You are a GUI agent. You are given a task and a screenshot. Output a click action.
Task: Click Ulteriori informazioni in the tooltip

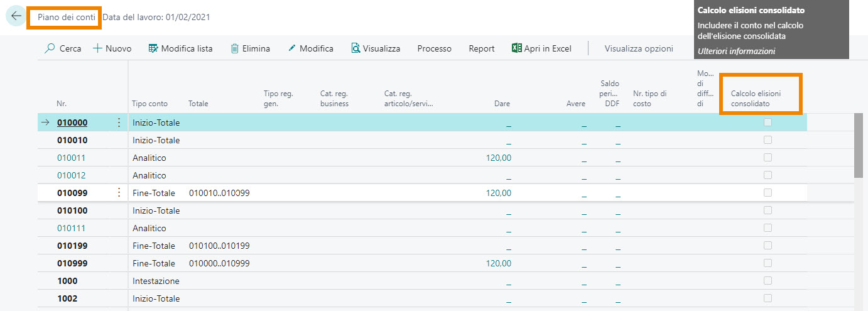[736, 51]
